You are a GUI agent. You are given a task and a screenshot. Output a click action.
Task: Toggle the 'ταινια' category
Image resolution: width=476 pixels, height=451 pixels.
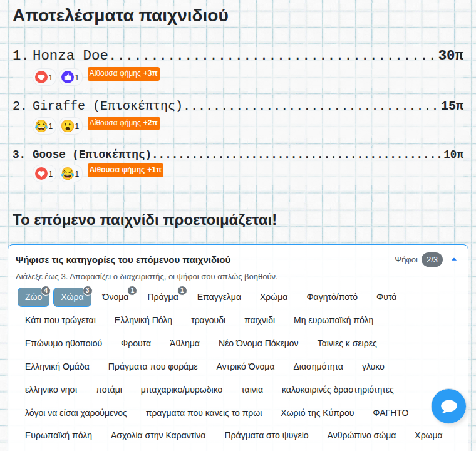click(252, 390)
